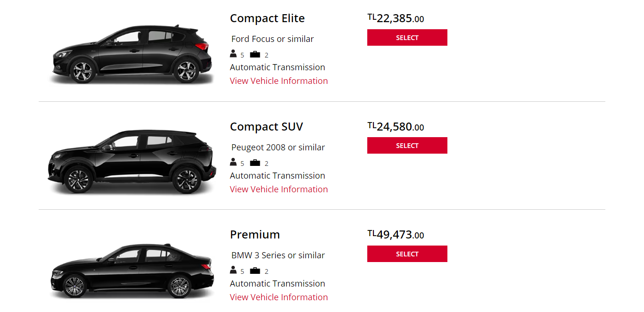Click the Compact Elite heading
The height and width of the screenshot is (312, 644).
pyautogui.click(x=267, y=18)
